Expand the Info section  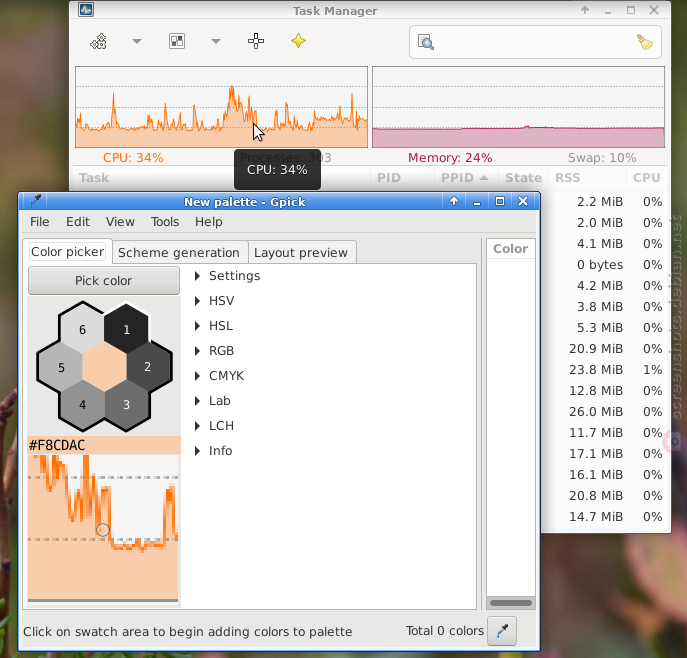pos(214,450)
